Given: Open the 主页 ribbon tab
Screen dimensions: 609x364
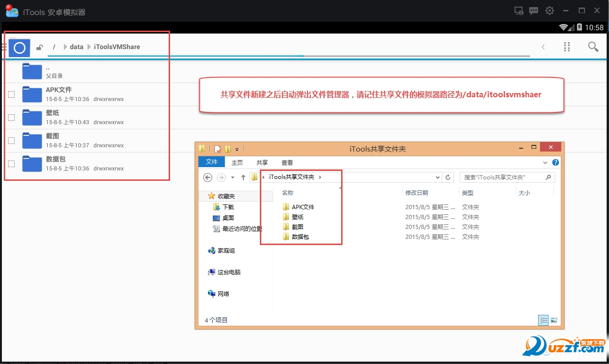Looking at the screenshot, I should click(237, 162).
